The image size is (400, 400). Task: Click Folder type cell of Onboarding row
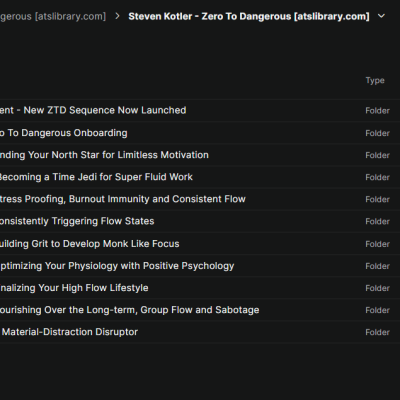coord(377,133)
